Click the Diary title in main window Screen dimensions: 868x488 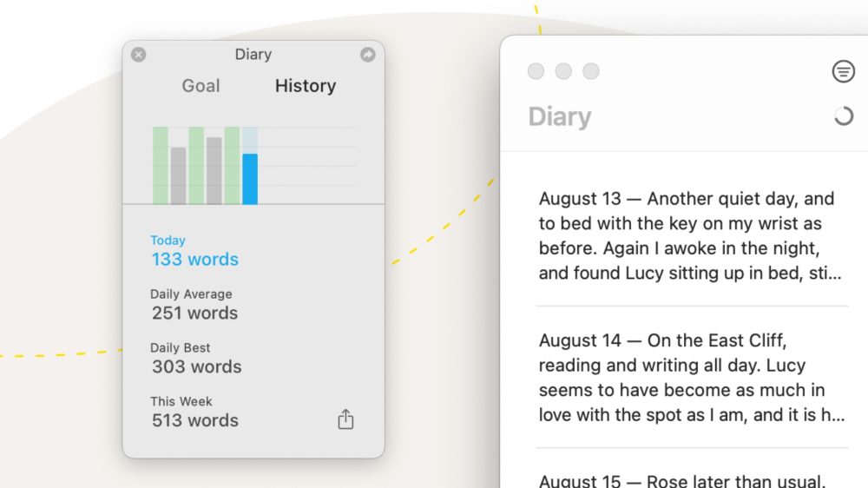point(560,117)
